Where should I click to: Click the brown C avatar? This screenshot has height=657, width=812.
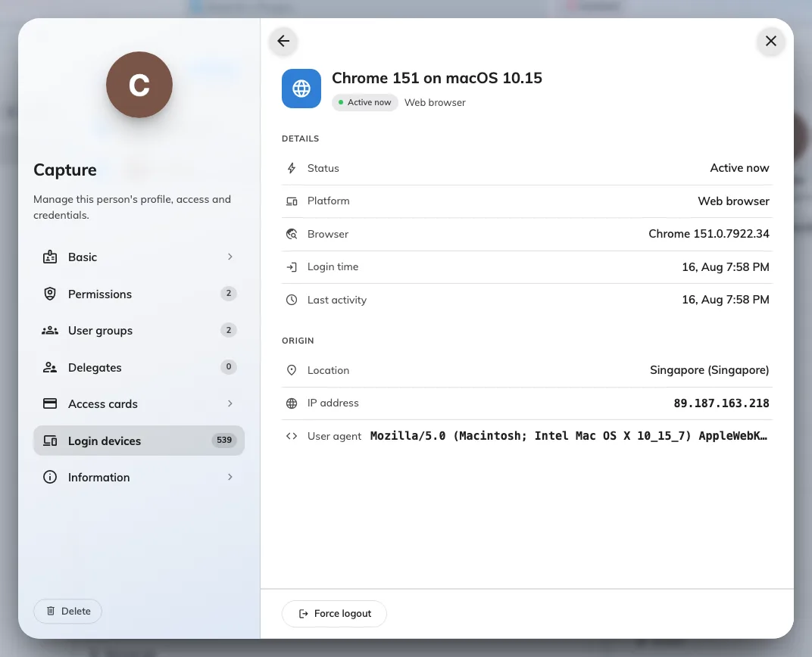click(139, 84)
